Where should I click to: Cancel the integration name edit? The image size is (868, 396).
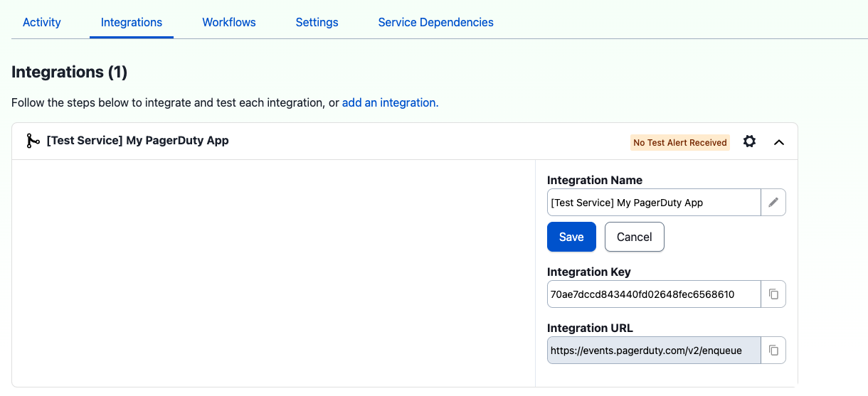click(635, 237)
